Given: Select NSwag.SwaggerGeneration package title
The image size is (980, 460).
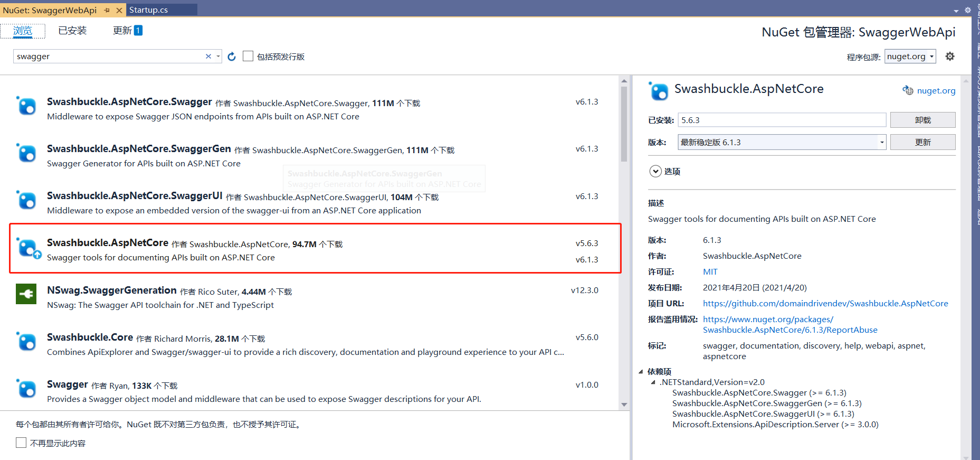Looking at the screenshot, I should 112,290.
